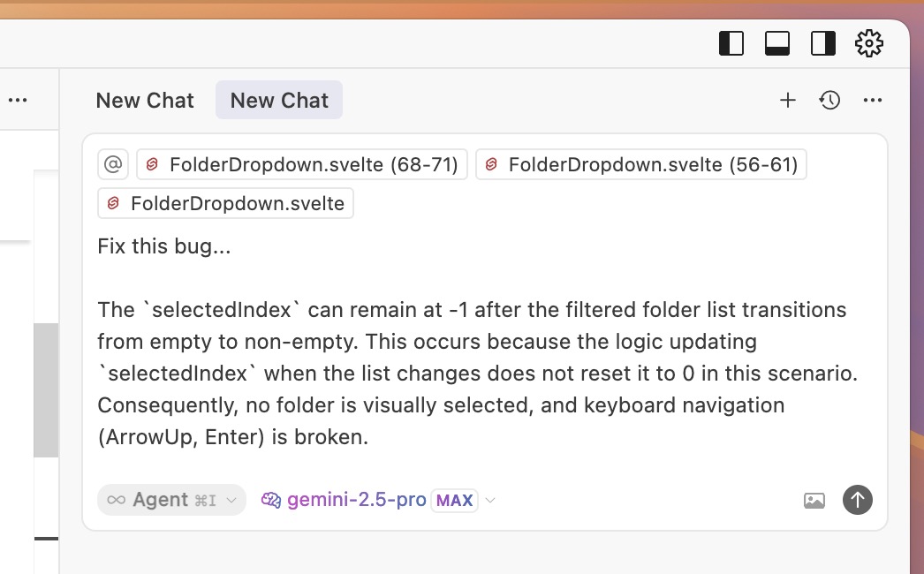Viewport: 924px width, 574px height.
Task: Open settings with the gear icon
Action: pyautogui.click(x=869, y=43)
